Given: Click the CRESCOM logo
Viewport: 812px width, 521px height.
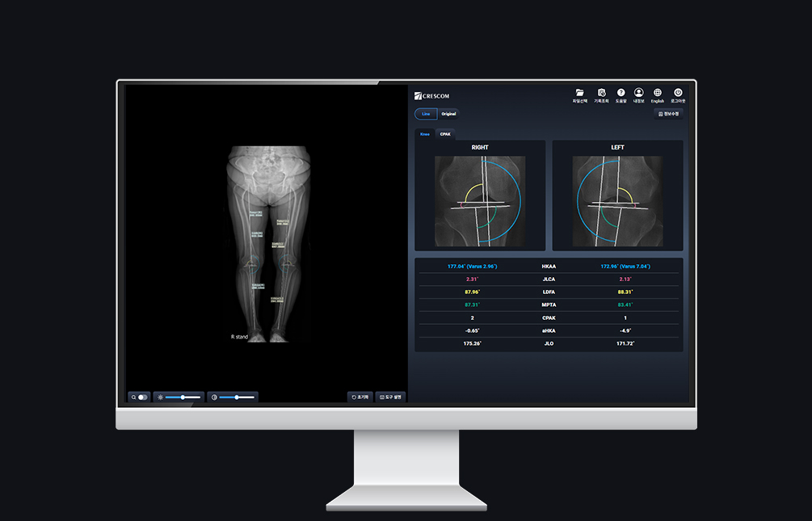Looking at the screenshot, I should [431, 96].
